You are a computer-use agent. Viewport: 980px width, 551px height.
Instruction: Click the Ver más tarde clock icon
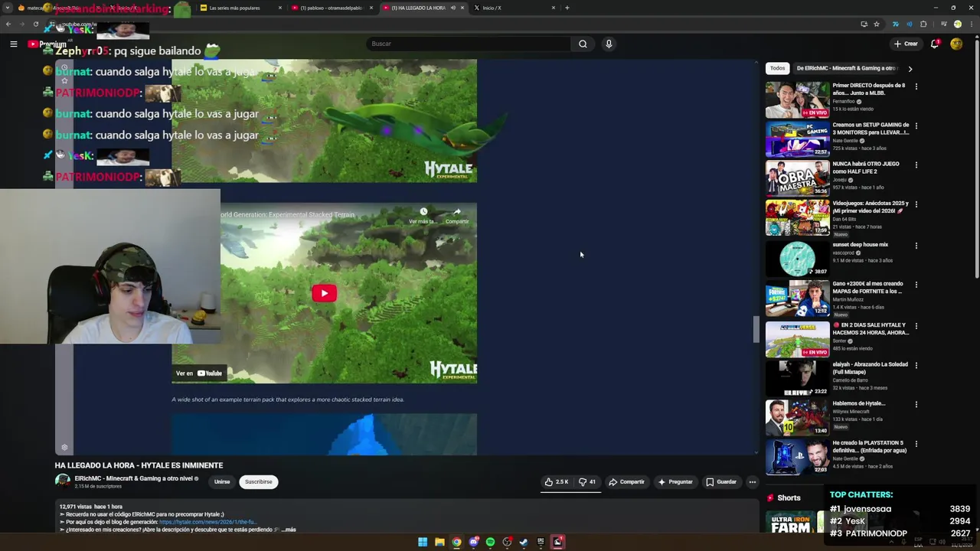(x=423, y=215)
